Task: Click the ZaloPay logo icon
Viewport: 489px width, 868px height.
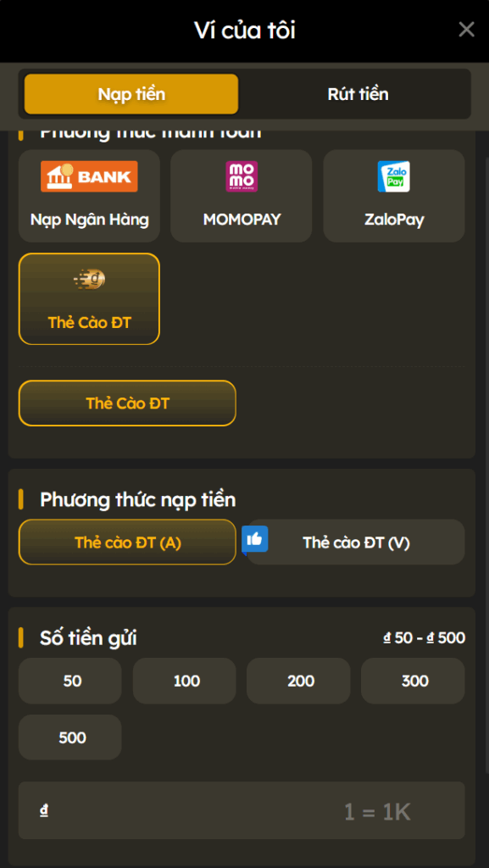Action: coord(394,176)
